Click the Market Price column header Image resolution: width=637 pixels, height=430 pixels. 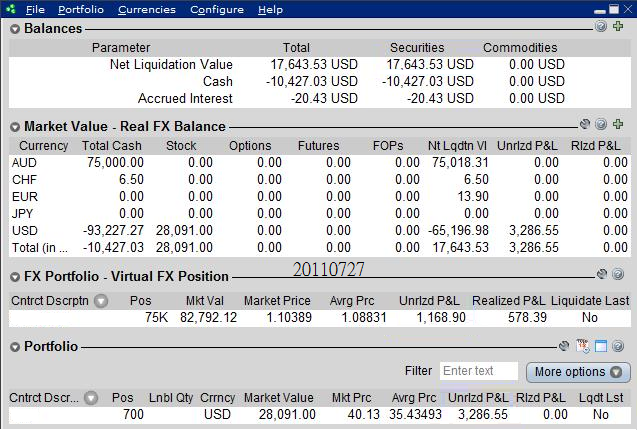click(277, 301)
